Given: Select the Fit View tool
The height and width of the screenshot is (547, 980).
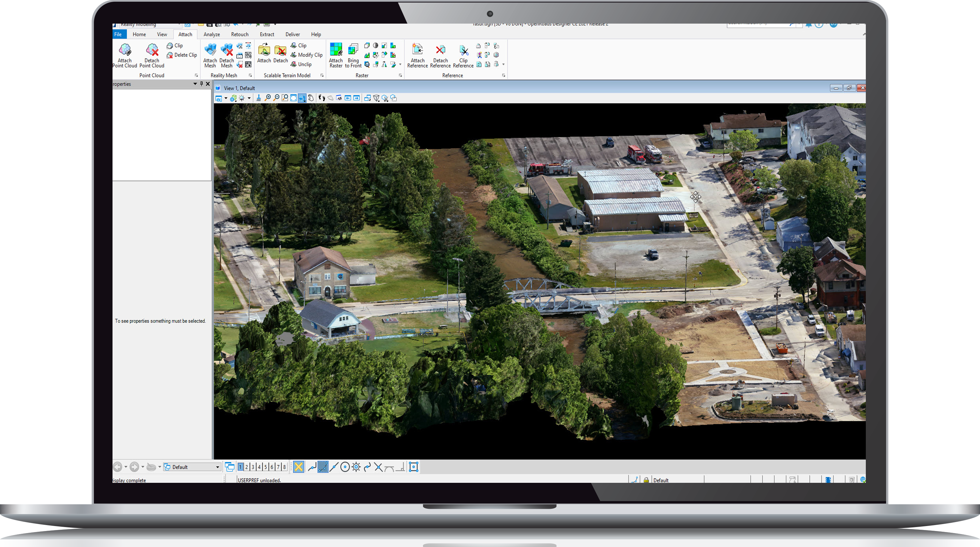Looking at the screenshot, I should click(x=293, y=98).
